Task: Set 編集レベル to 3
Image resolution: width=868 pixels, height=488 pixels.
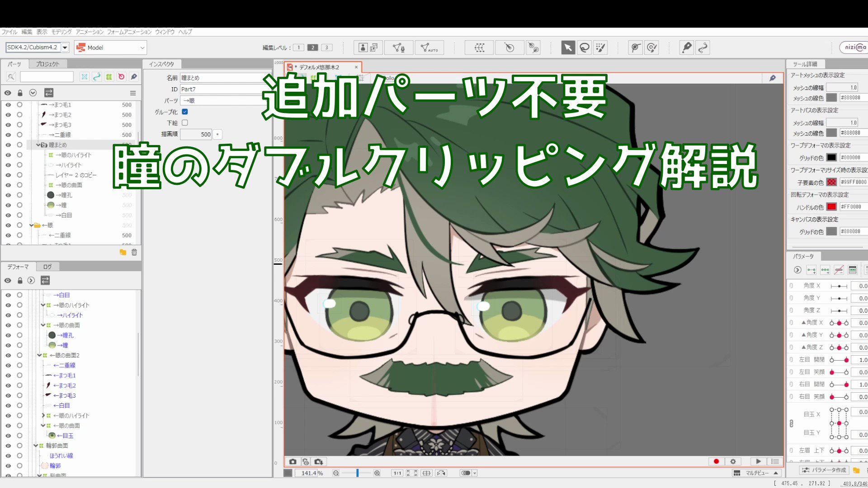Action: tap(326, 47)
